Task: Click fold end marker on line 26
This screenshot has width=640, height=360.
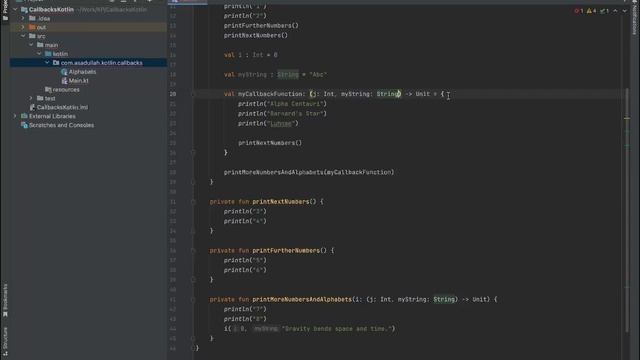Action: coord(193,153)
